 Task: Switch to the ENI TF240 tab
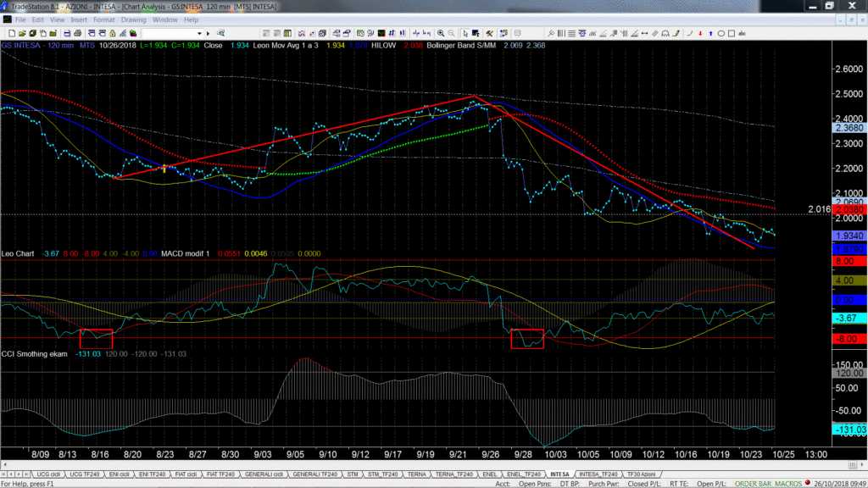pos(153,474)
